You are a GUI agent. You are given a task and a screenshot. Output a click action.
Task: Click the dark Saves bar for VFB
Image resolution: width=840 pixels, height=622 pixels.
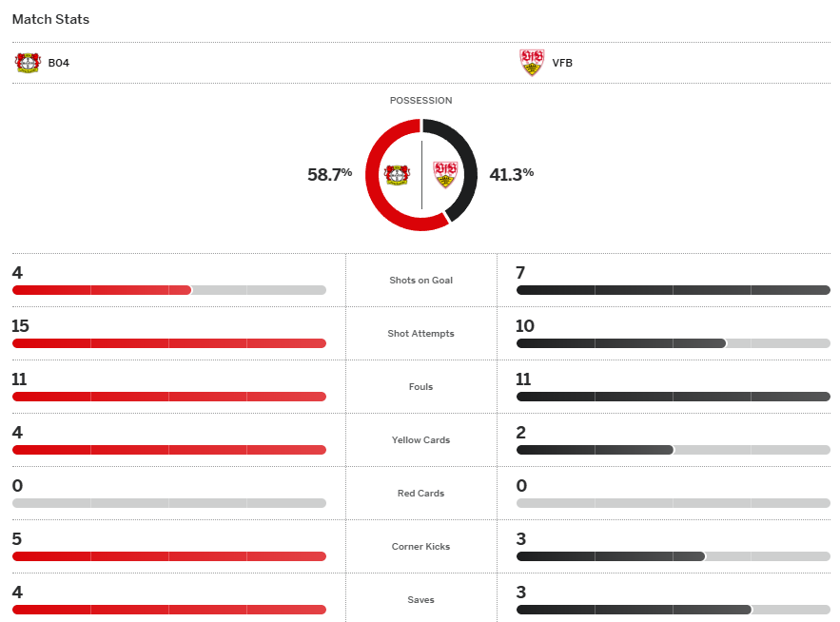coord(634,610)
